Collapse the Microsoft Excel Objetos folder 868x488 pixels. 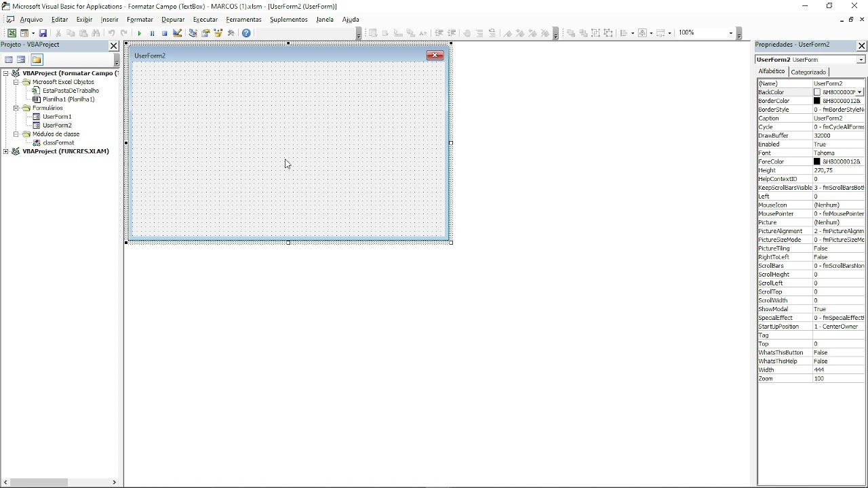point(17,82)
